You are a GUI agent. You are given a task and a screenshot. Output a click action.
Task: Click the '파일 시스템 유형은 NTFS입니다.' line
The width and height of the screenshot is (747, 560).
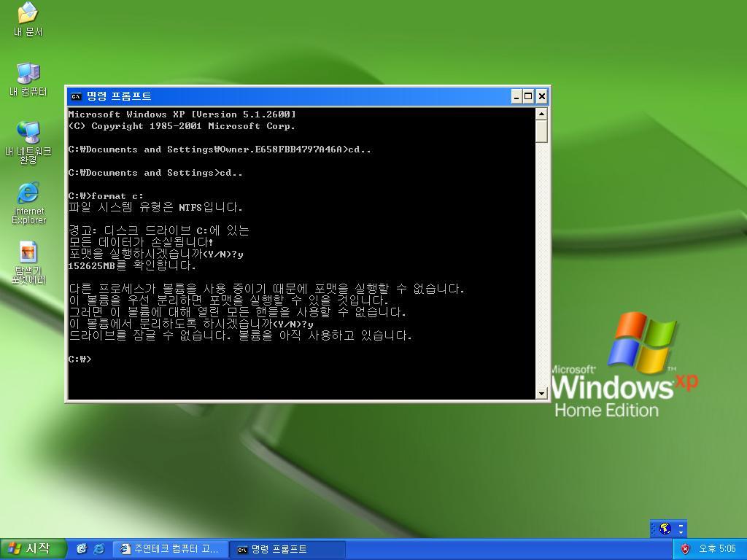pyautogui.click(x=155, y=207)
